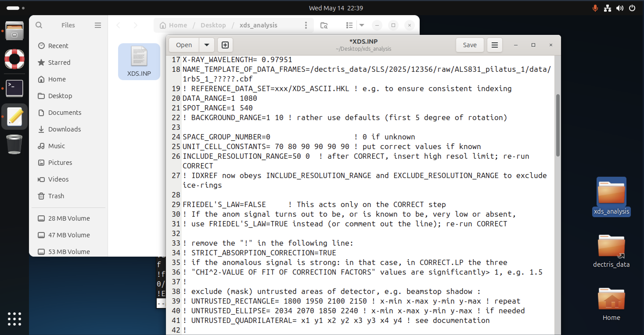Click the X-RAY_WAVELENGTH= 0.97951 line
The height and width of the screenshot is (335, 644).
[237, 59]
